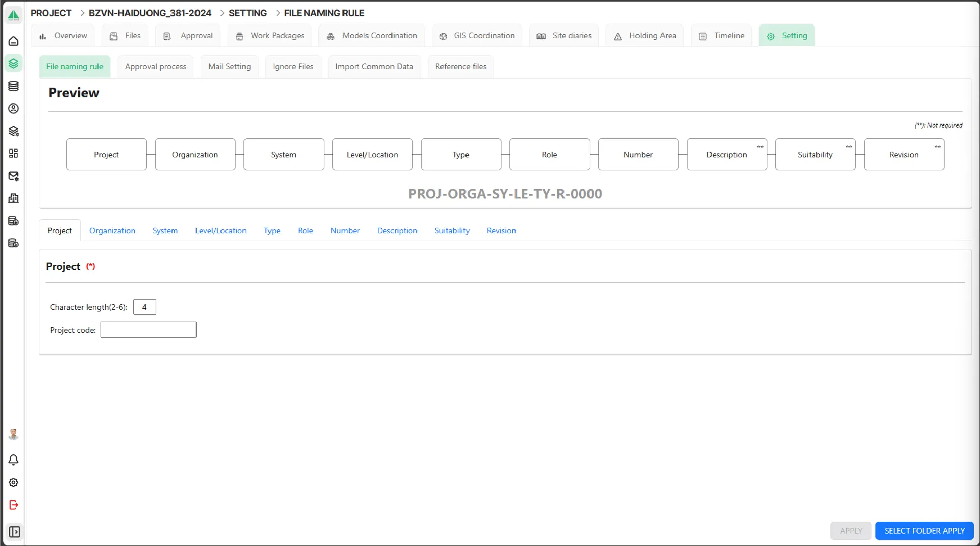Click the Project preview box
Screen dimensions: 980x546
coord(106,154)
